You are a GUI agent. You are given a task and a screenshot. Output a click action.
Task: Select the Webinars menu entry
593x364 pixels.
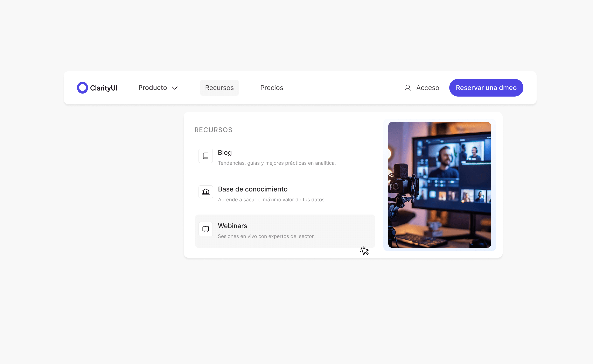233,226
